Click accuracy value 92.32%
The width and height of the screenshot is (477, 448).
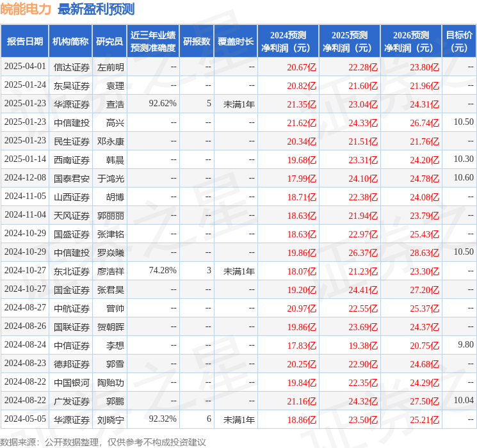tap(163, 419)
